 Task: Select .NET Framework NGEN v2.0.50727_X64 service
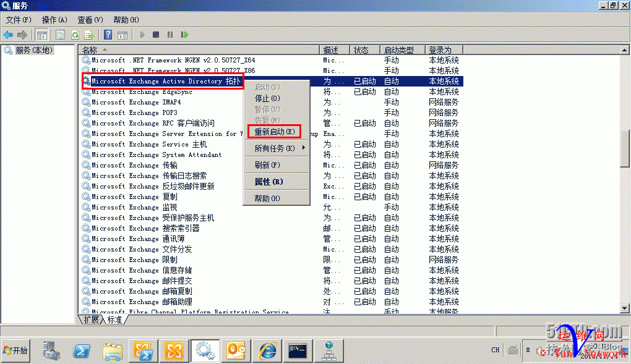(173, 60)
